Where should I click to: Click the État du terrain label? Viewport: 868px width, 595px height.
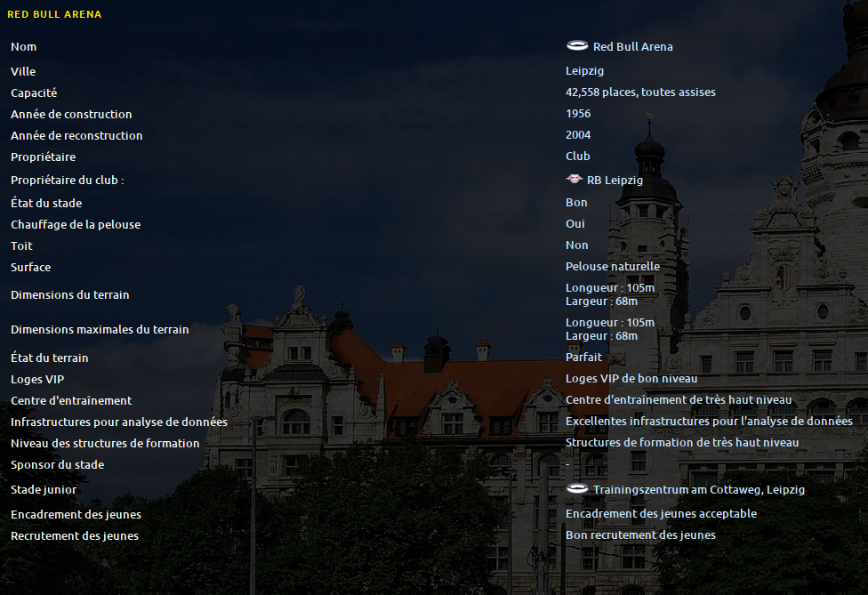coord(49,358)
